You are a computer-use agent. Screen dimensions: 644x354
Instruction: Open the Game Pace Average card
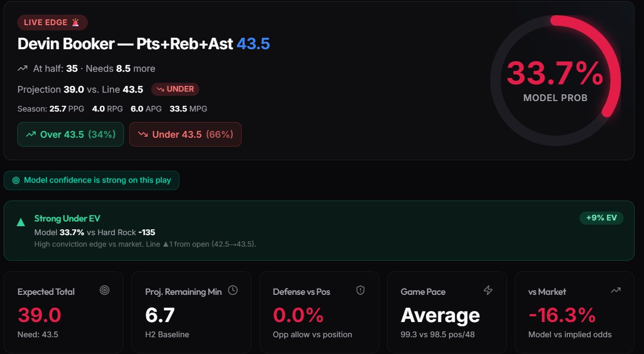[446, 312]
